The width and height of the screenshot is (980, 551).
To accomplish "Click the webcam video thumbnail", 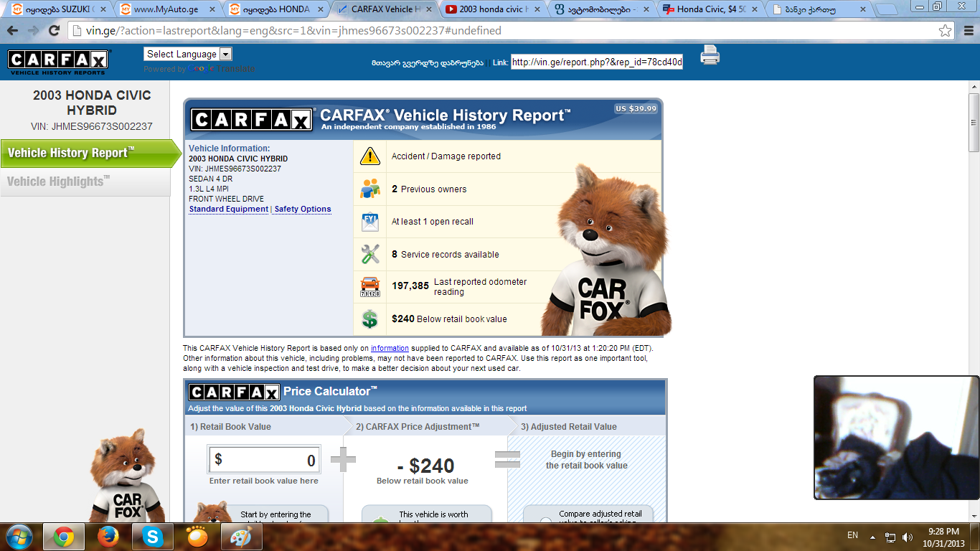I will pos(897,438).
